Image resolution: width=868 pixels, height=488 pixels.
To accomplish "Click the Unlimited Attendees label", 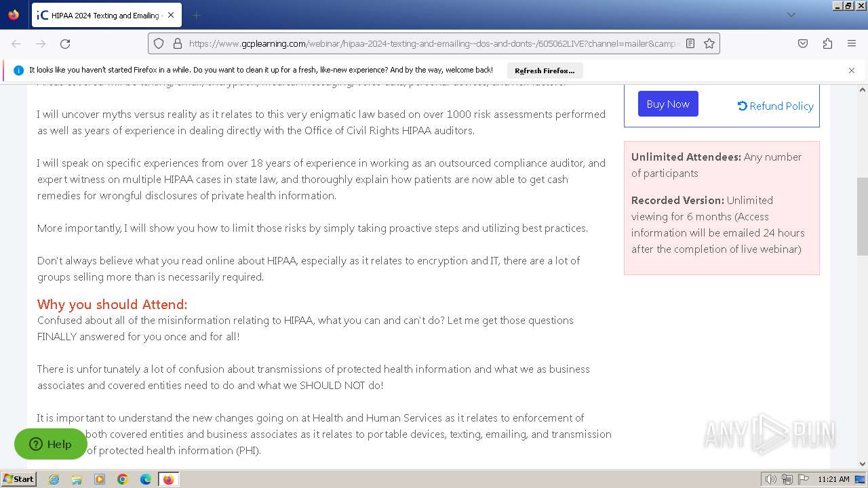I will pos(686,157).
